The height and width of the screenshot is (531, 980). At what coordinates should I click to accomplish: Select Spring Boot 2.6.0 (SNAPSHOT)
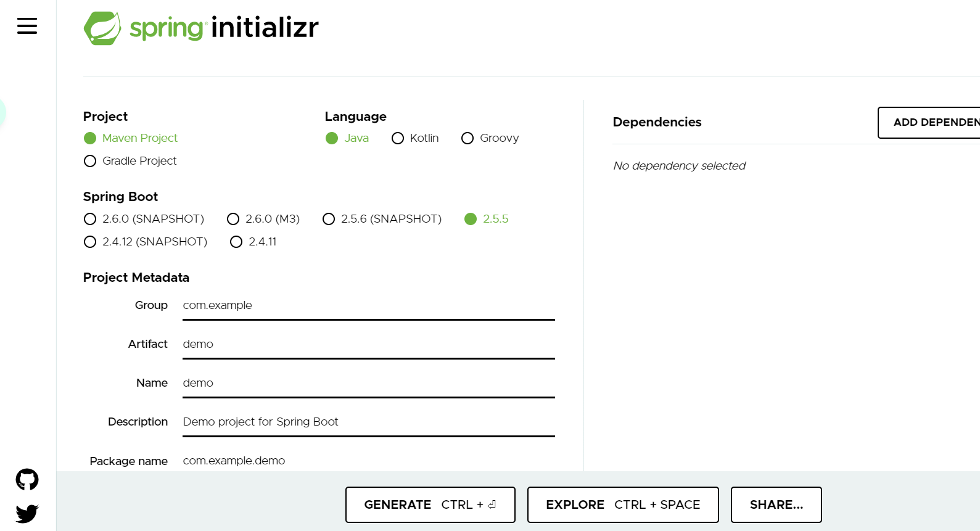90,219
